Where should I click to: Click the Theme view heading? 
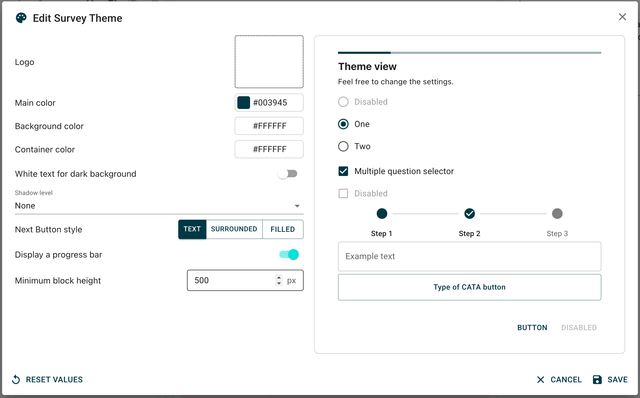(367, 67)
